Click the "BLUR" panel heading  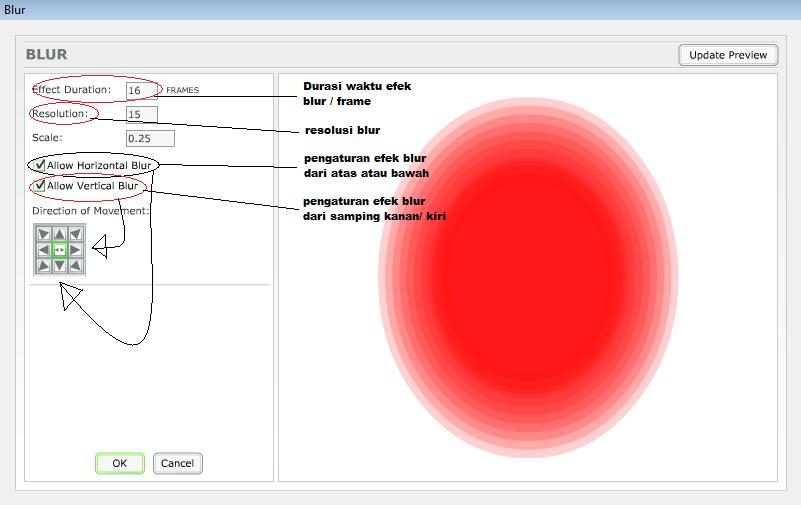click(46, 55)
